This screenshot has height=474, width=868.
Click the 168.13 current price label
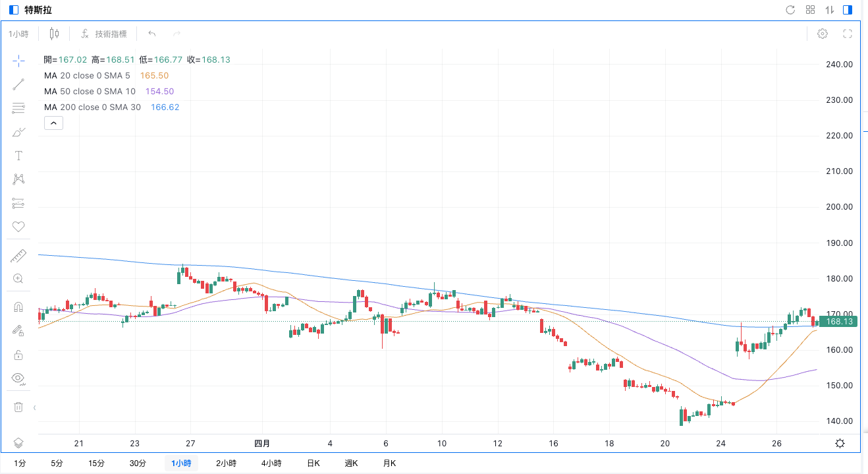[840, 322]
